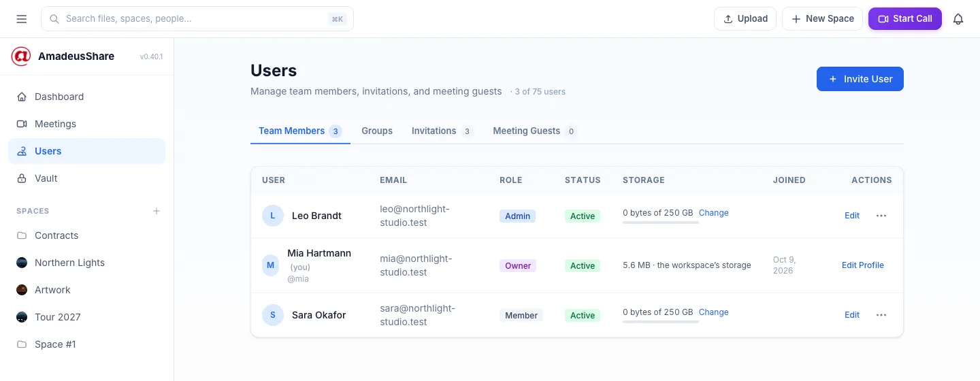Open the Contracts space

pos(86,235)
